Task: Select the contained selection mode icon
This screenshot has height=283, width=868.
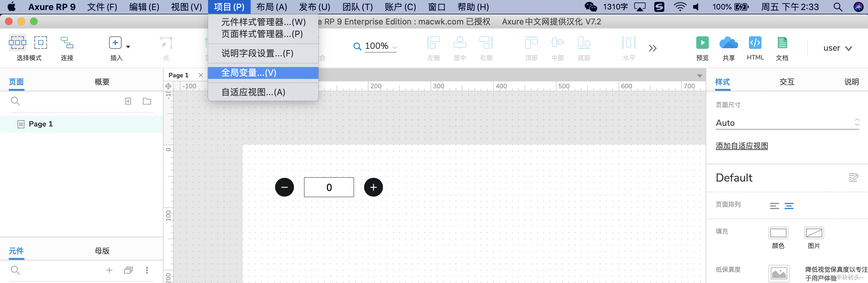Action: (41, 43)
